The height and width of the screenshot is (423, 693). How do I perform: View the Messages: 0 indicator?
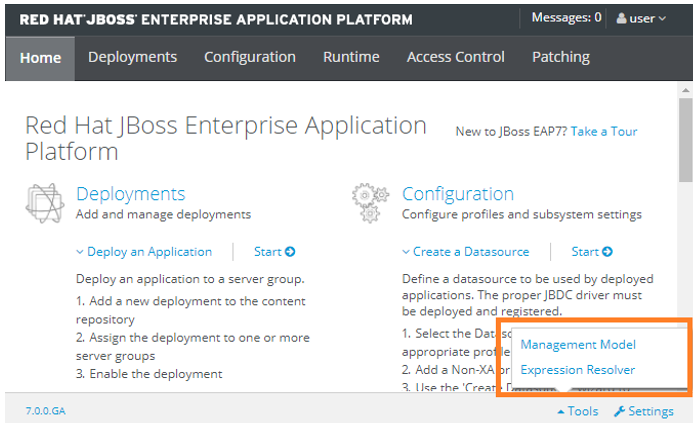point(566,17)
